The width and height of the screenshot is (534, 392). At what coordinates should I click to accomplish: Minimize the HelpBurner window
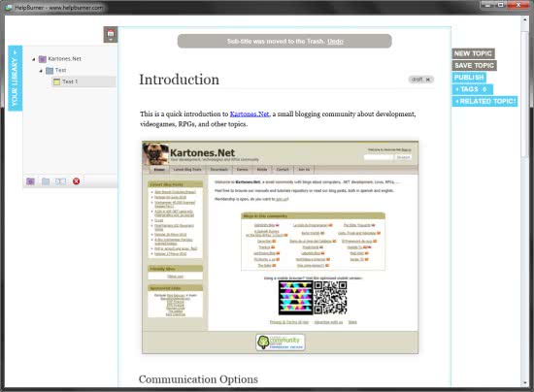tap(487, 5)
